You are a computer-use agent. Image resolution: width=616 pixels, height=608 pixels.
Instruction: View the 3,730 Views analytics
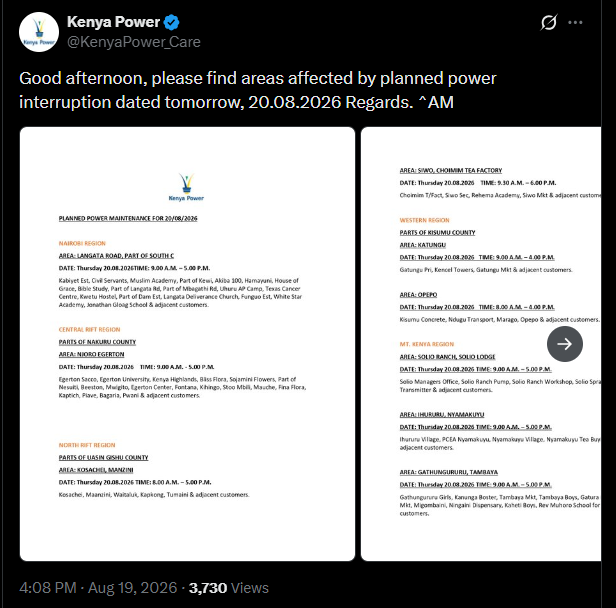point(229,588)
